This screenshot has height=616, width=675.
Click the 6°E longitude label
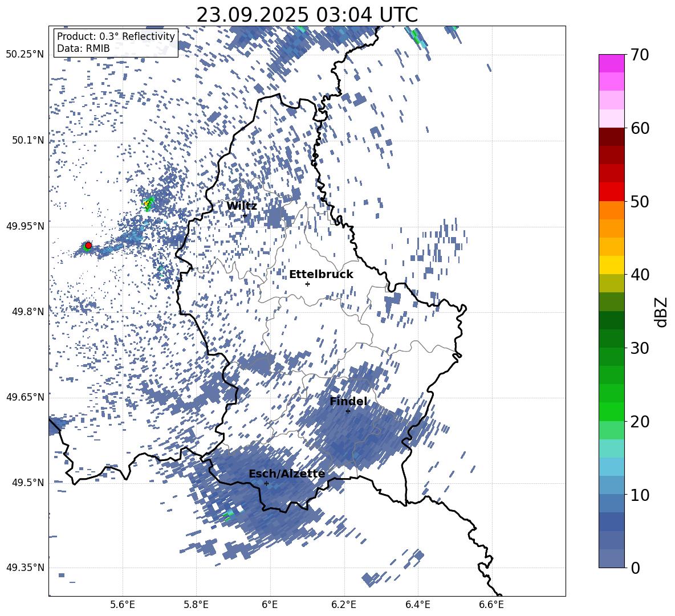click(270, 605)
